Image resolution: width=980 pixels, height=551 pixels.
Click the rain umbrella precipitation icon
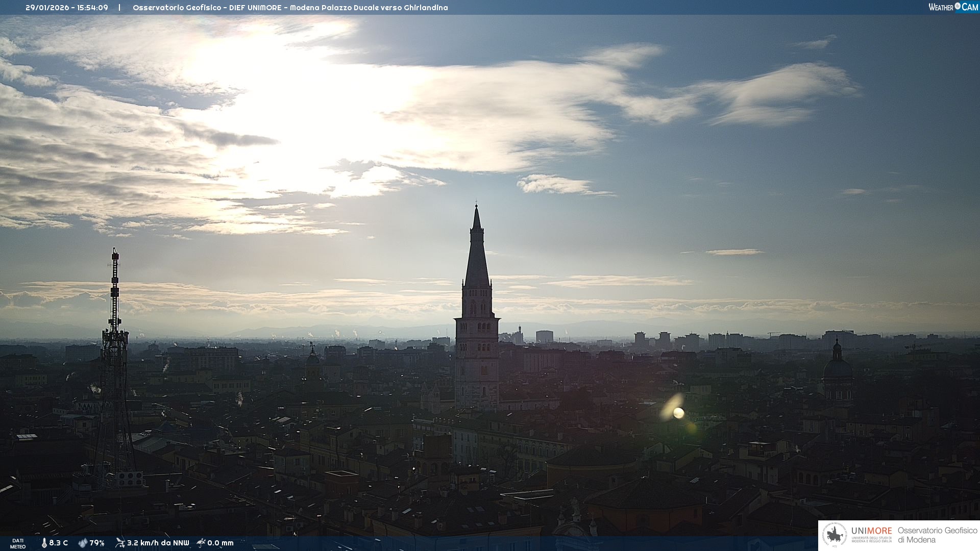[x=201, y=543]
